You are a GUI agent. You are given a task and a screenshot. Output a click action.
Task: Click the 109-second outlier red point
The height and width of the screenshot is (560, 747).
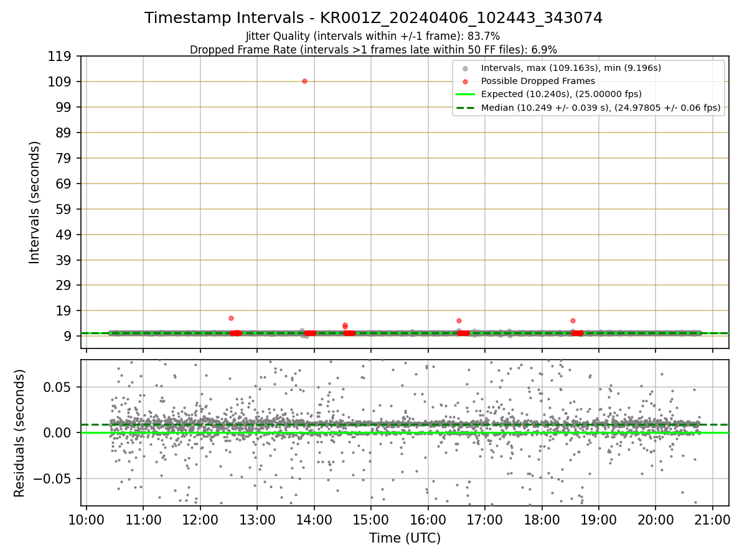[304, 81]
